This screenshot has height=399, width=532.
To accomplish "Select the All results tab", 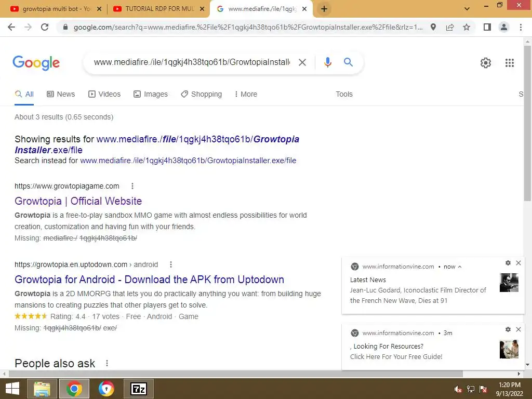I will [x=24, y=95].
